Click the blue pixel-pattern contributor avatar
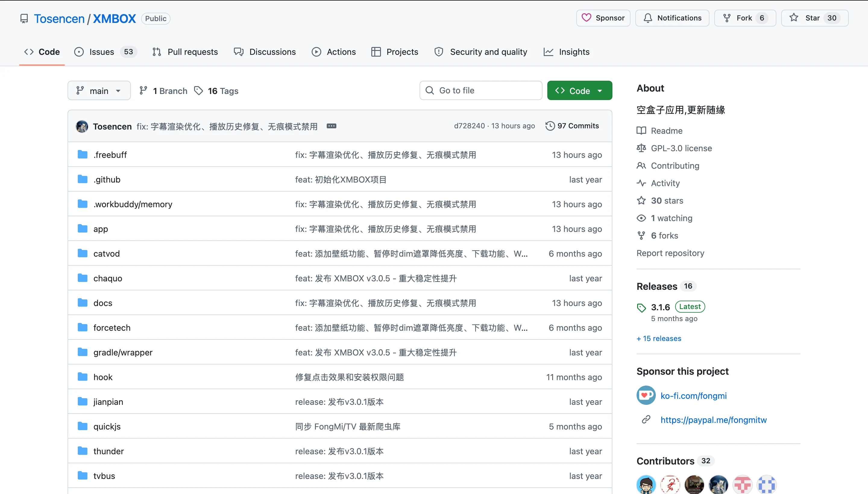The width and height of the screenshot is (868, 494). [766, 484]
